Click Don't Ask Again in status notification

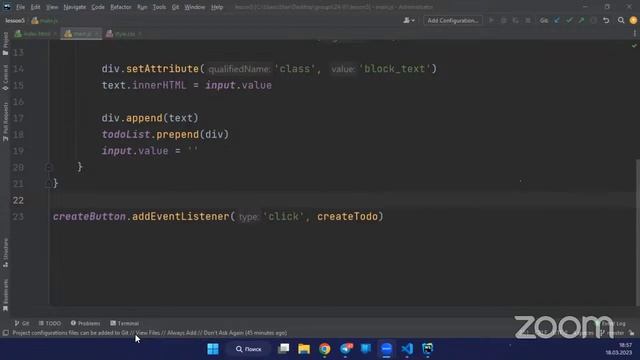(223, 333)
